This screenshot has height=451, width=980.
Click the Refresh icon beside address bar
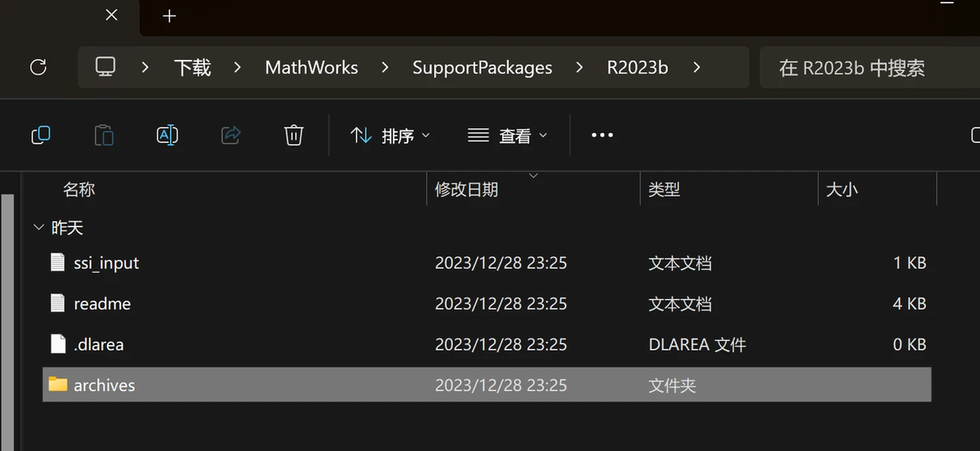point(38,67)
